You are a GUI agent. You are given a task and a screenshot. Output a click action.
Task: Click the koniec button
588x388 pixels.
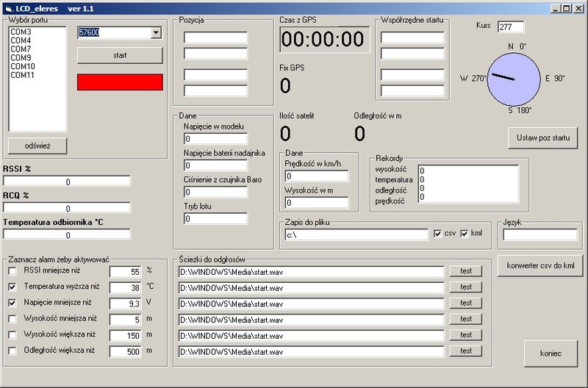[551, 353]
